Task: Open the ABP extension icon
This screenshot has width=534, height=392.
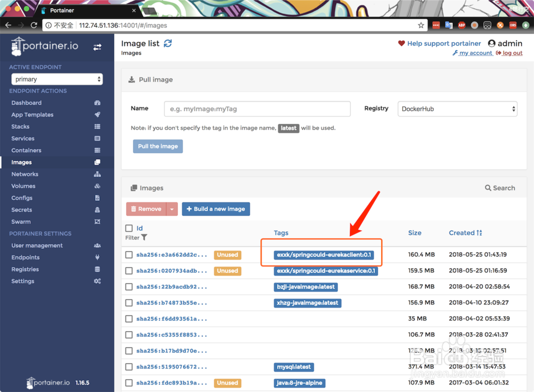Action: 462,25
